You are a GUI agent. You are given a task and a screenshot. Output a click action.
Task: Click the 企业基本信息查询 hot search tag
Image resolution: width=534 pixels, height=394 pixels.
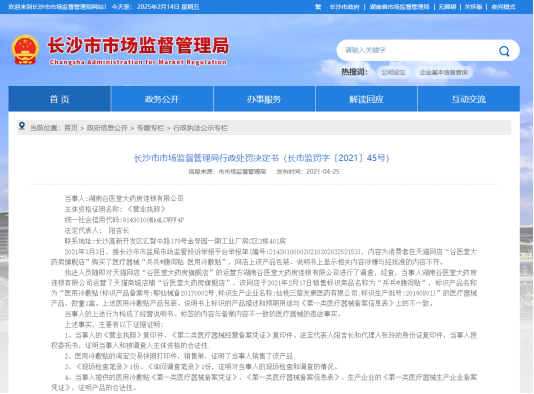[444, 73]
